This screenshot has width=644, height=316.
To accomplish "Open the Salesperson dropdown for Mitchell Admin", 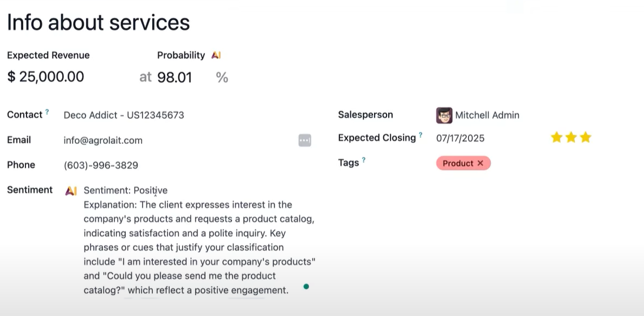I will [487, 115].
